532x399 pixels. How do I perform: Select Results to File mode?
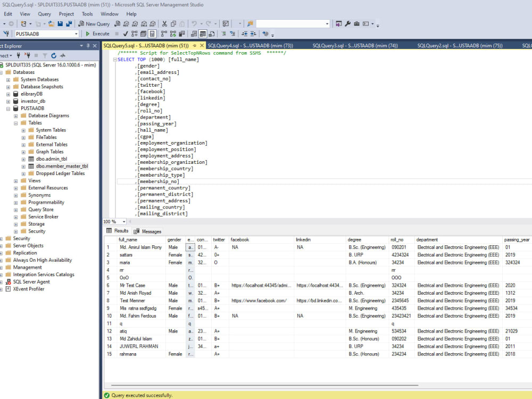click(x=212, y=34)
